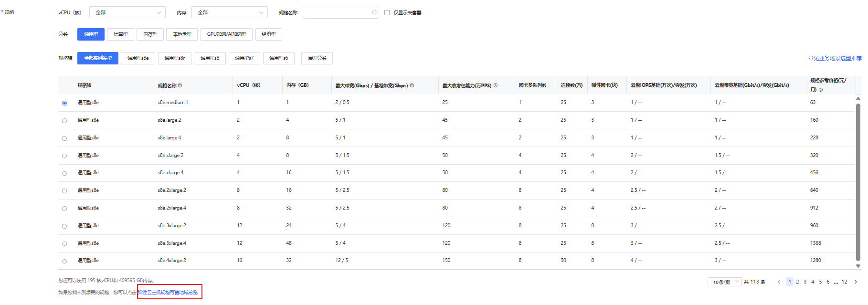Click help icon beside 规格参考价格 header

[821, 90]
